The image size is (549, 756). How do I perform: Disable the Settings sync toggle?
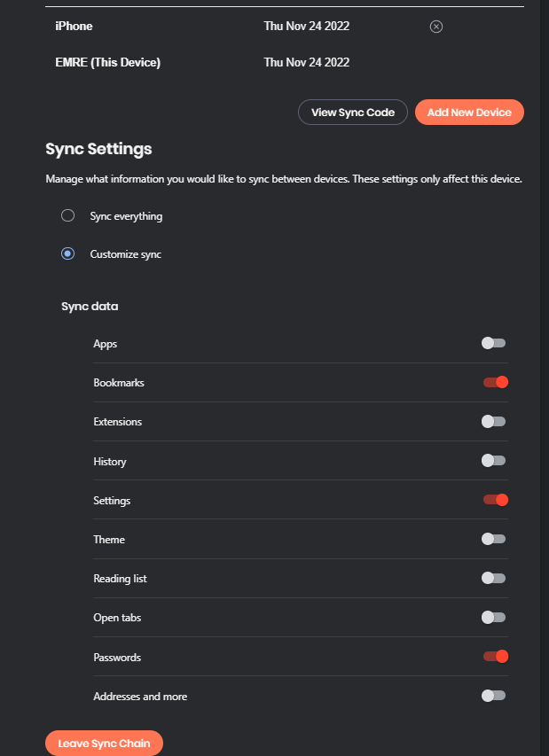tap(495, 500)
